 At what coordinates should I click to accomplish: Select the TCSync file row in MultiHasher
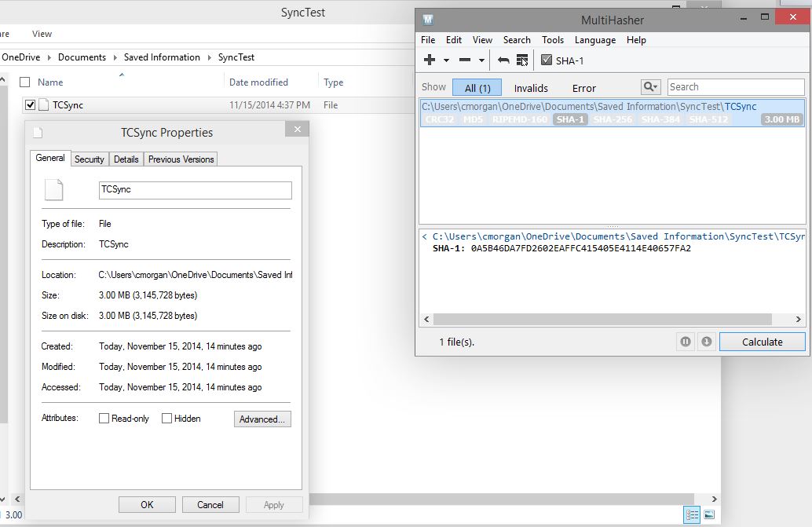(612, 113)
